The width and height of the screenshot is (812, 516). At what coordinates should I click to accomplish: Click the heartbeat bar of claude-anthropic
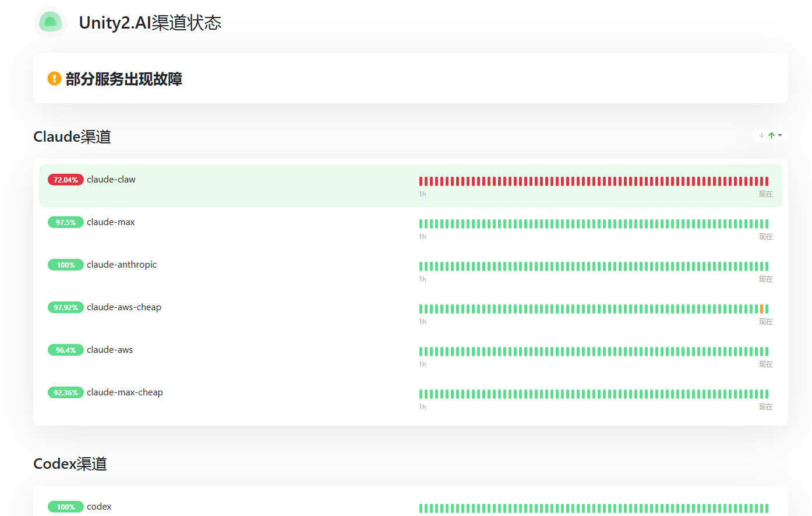tap(594, 266)
